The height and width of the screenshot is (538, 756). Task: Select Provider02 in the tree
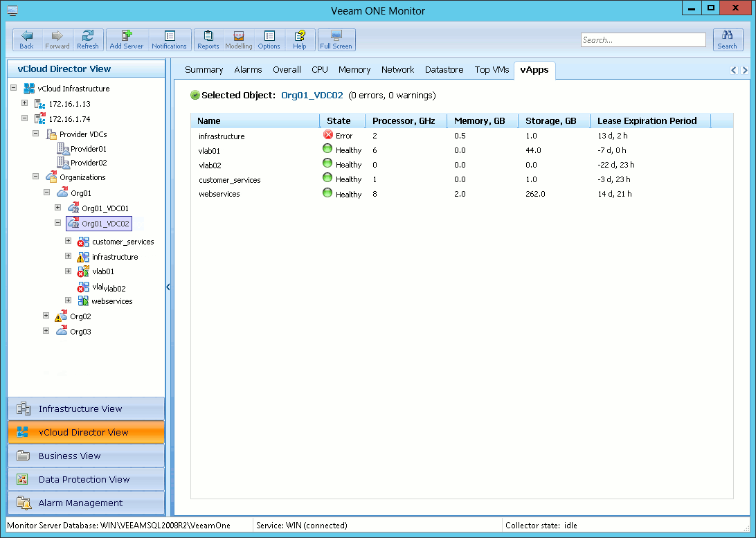[x=88, y=163]
